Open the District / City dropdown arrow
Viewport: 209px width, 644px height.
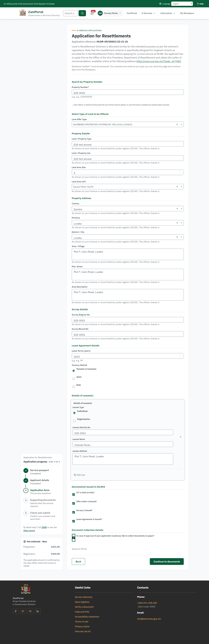pyautogui.click(x=181, y=237)
